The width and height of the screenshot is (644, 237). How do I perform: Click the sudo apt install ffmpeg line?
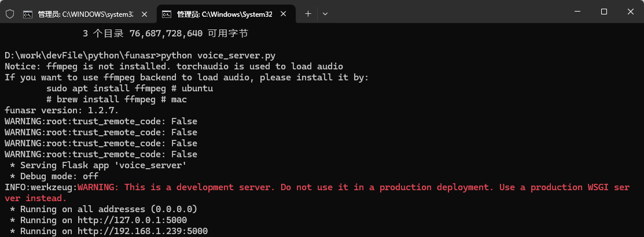(130, 88)
